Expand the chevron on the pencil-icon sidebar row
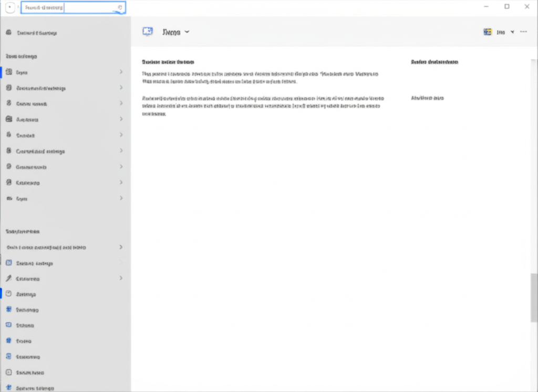Image resolution: width=538 pixels, height=392 pixels. (121, 278)
